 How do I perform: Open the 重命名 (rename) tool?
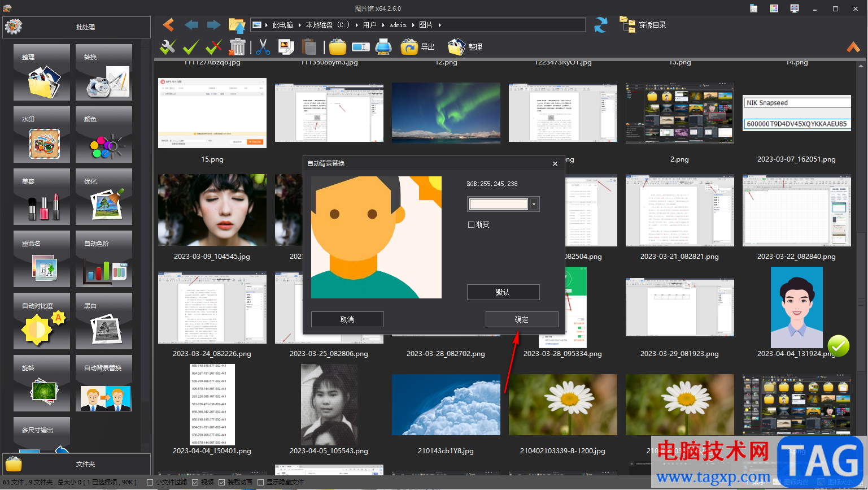(x=42, y=259)
